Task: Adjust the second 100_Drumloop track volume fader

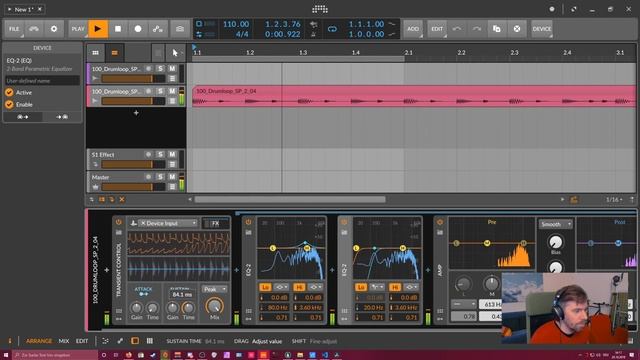Action: pyautogui.click(x=133, y=101)
